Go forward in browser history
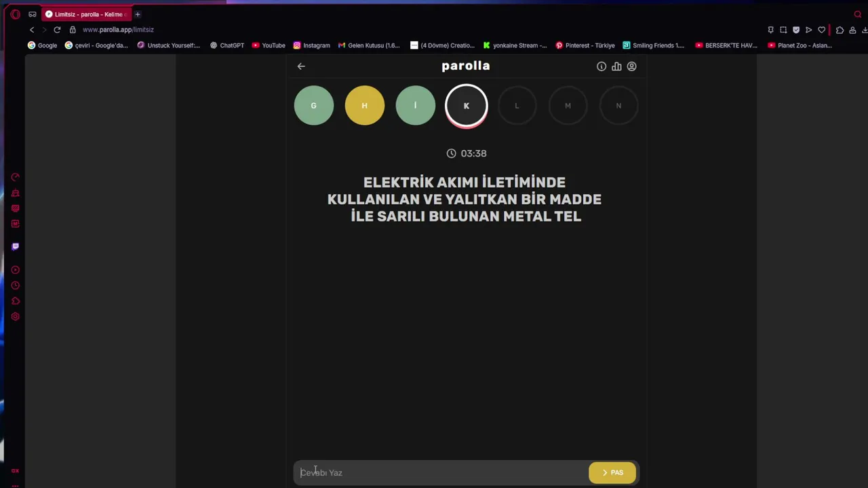The width and height of the screenshot is (868, 488). [x=45, y=30]
